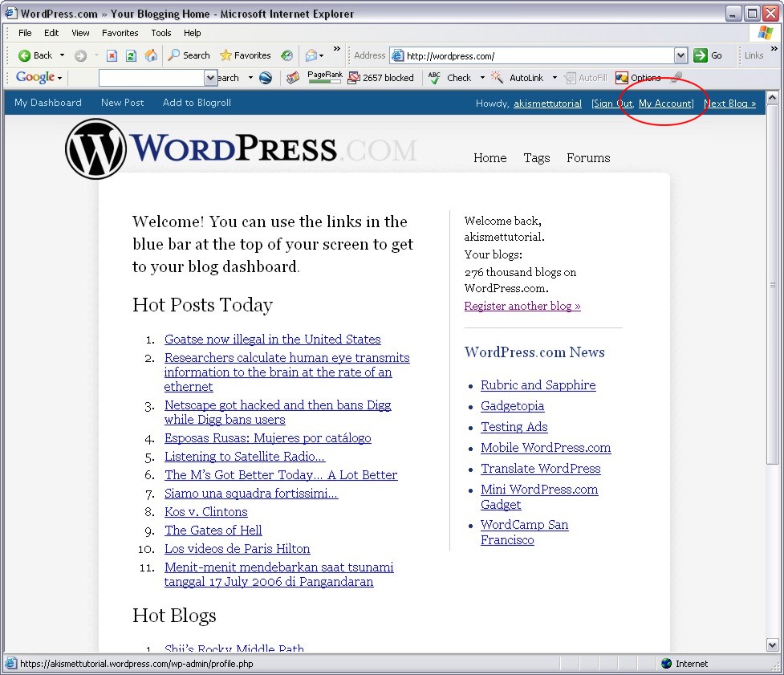Click the Google toolbar search box
Viewport: 784px width, 675px height.
(x=152, y=78)
